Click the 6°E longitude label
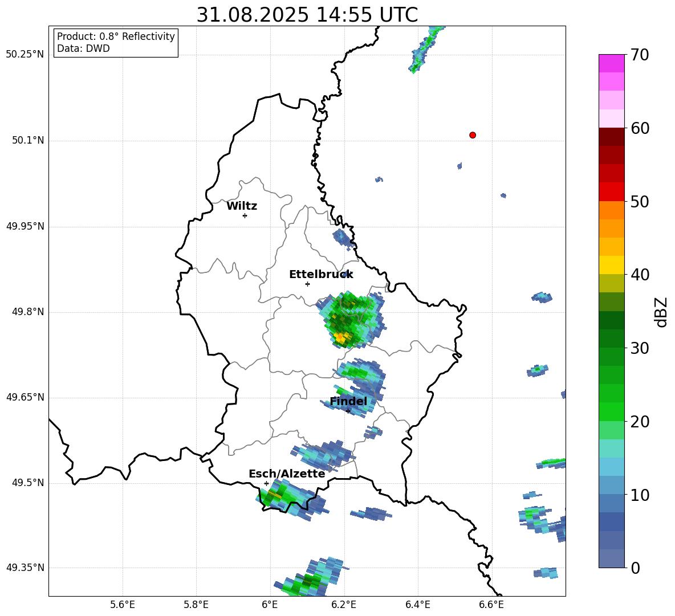The width and height of the screenshot is (675, 616). (x=270, y=605)
